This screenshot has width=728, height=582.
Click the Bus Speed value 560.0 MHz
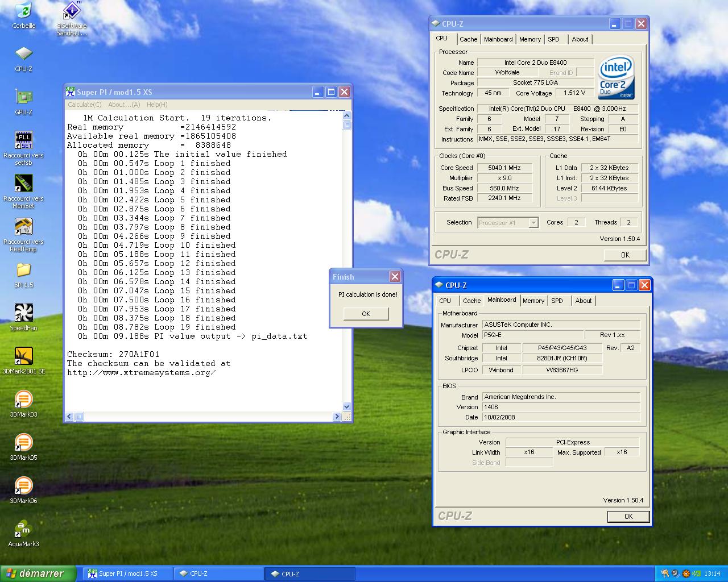click(x=504, y=188)
